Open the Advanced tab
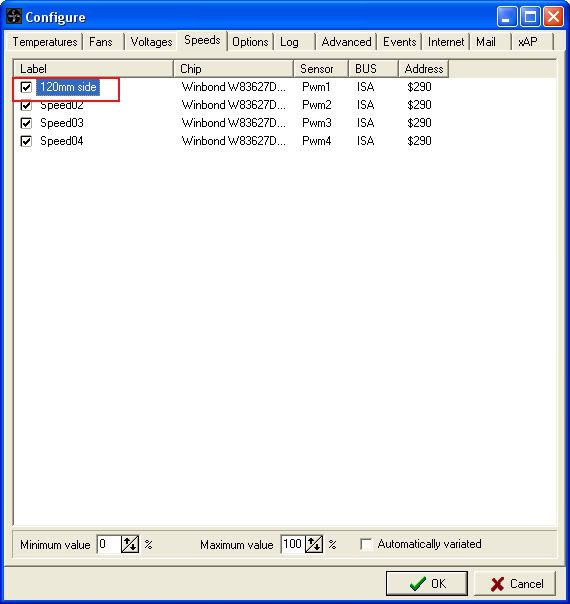The height and width of the screenshot is (604, 570). [346, 42]
